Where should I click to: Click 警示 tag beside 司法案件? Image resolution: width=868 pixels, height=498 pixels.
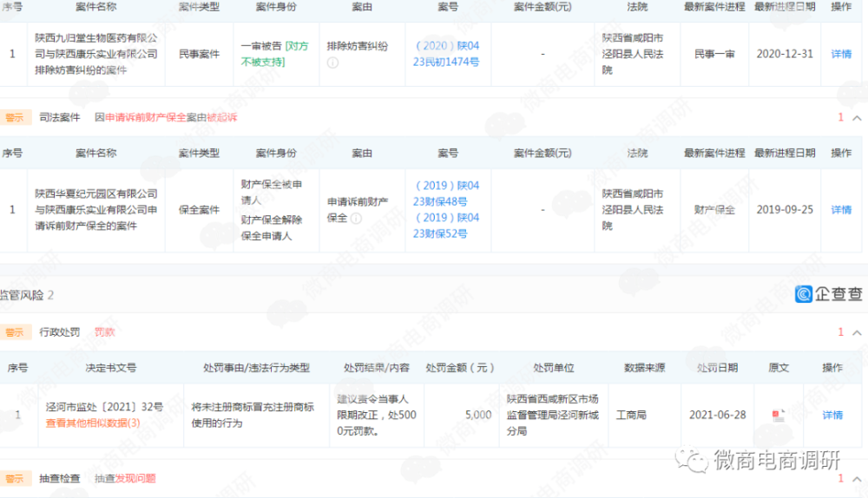[15, 117]
